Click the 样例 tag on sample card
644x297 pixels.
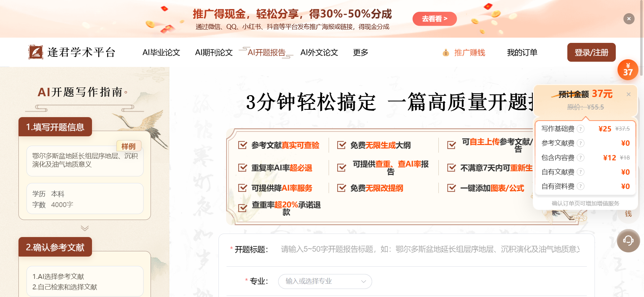129,146
